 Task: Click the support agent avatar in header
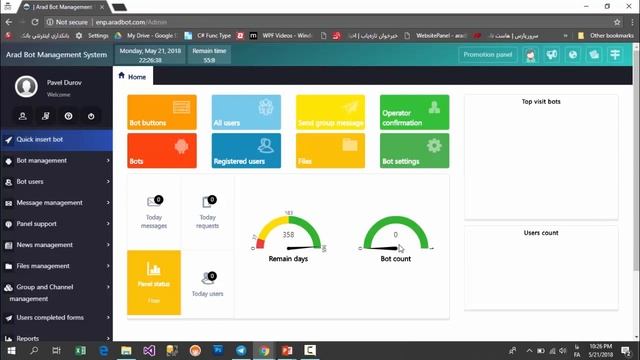click(530, 55)
